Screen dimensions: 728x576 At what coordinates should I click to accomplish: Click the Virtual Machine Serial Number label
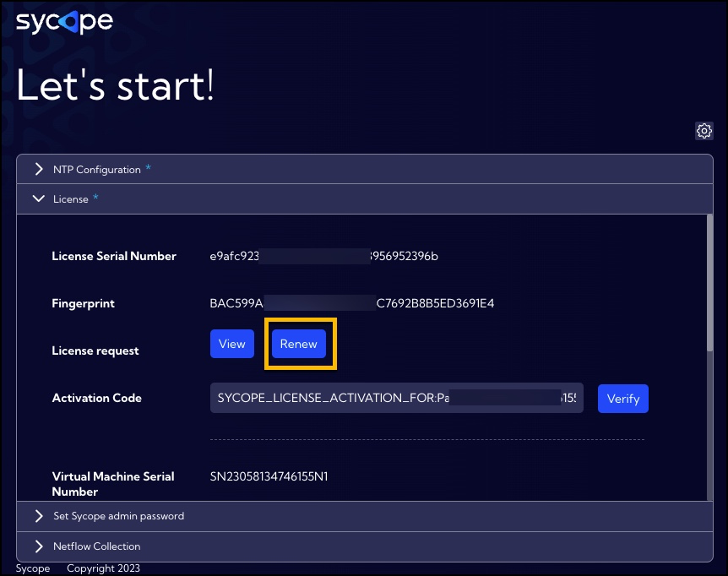pyautogui.click(x=113, y=484)
